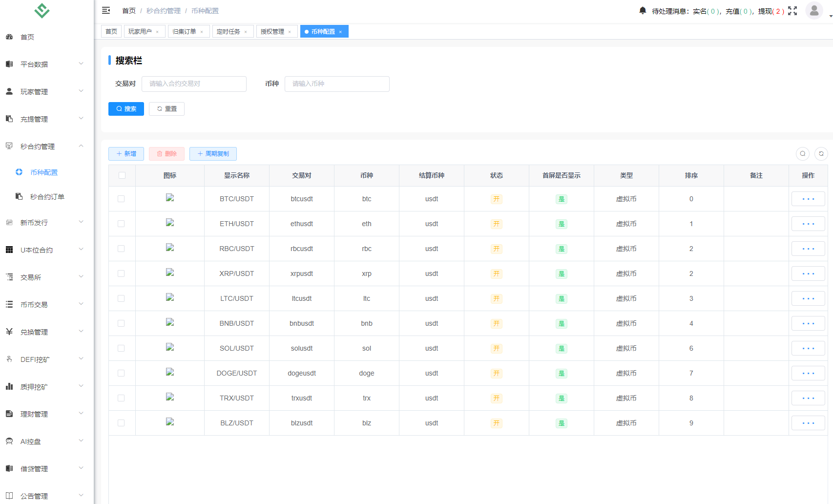Open actions menu for LTC/USDT row
Viewport: 833px width, 504px height.
click(808, 298)
